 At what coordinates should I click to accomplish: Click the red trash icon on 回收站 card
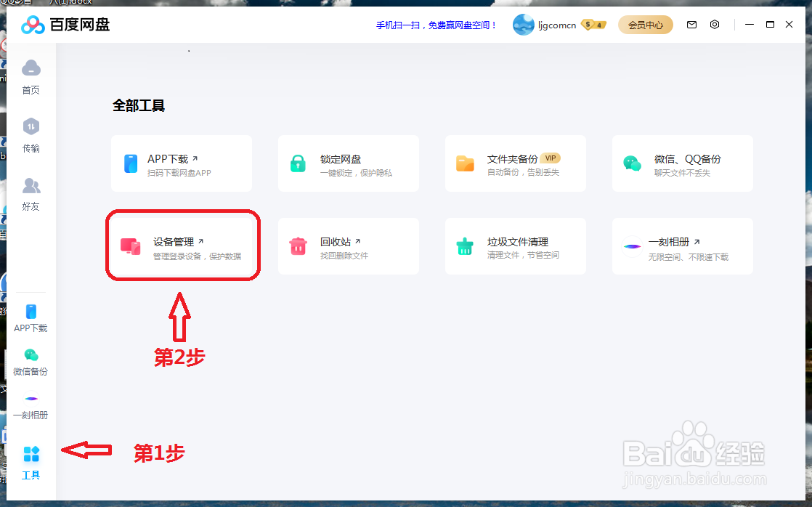pos(298,246)
